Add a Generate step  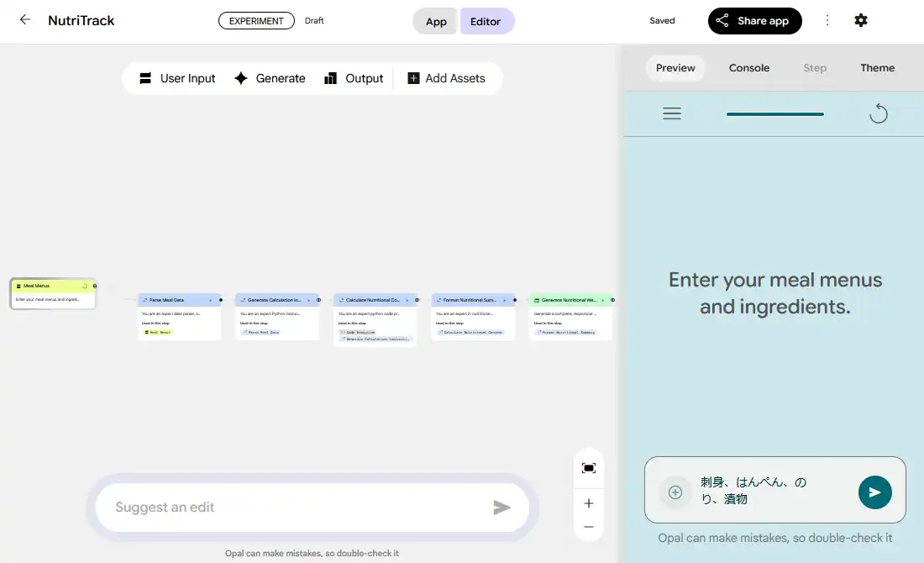[x=270, y=78]
